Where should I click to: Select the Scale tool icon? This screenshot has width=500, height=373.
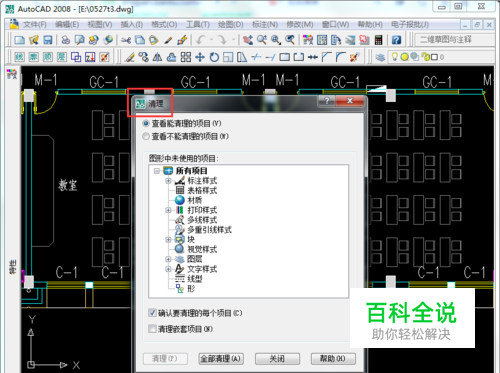click(228, 57)
